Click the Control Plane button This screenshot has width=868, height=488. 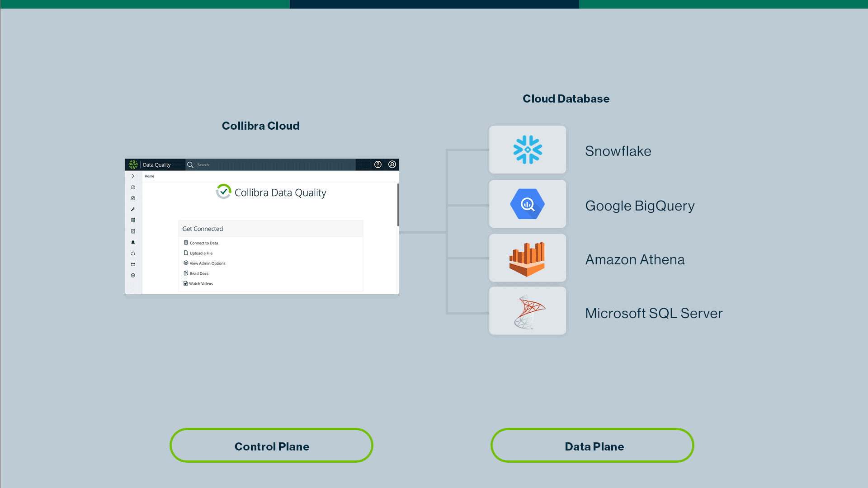coord(271,446)
